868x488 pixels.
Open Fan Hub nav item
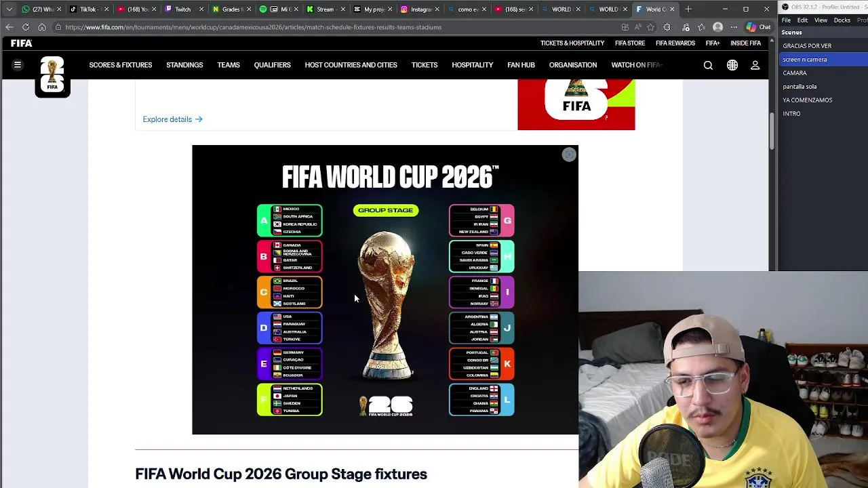(521, 65)
